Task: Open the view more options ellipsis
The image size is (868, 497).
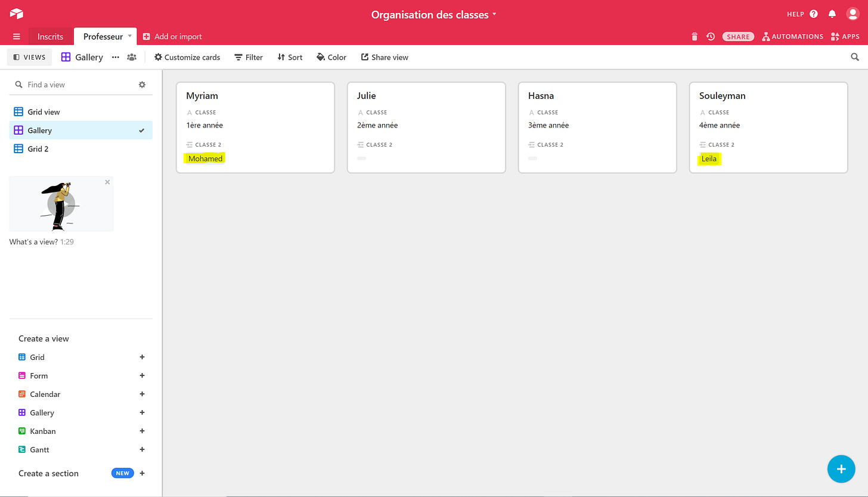Action: (x=116, y=57)
